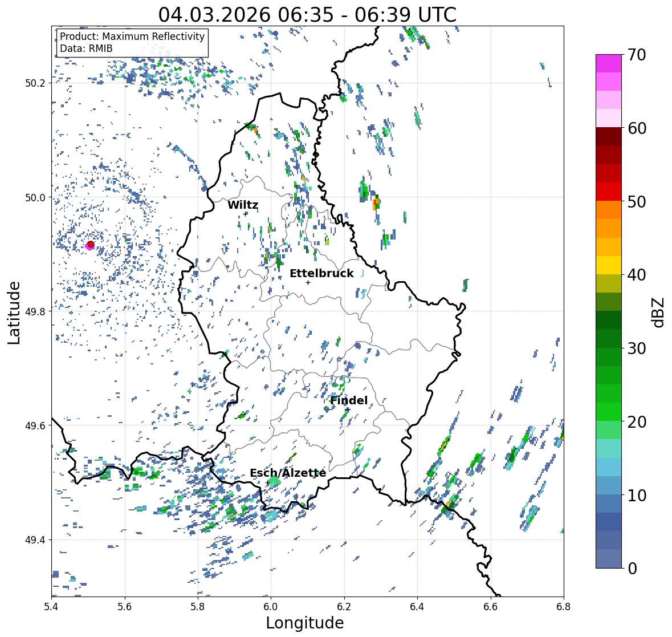This screenshot has height=637, width=672.
Task: Click the 'Product: Maximum Reflectivity' legend text
Action: [x=132, y=36]
